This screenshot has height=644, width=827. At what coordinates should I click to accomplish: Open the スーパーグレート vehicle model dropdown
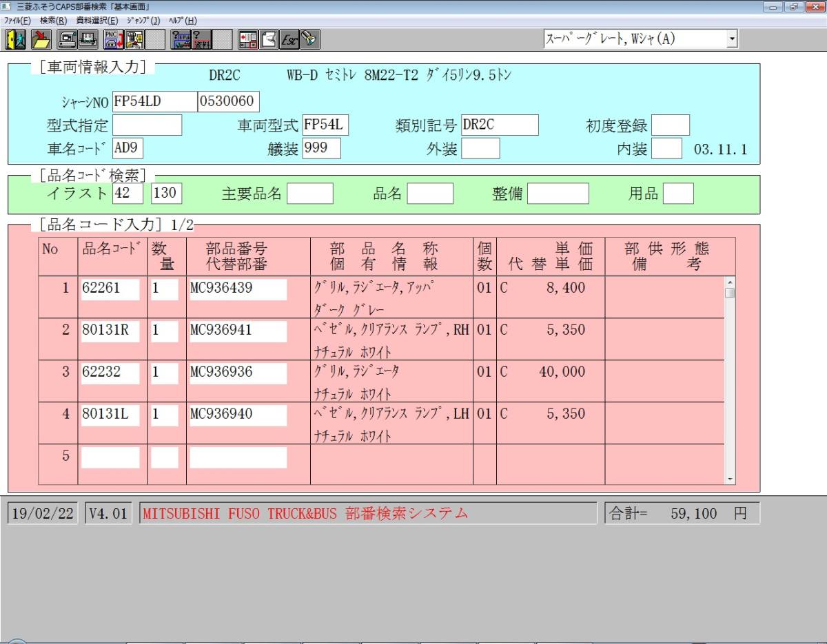point(731,39)
